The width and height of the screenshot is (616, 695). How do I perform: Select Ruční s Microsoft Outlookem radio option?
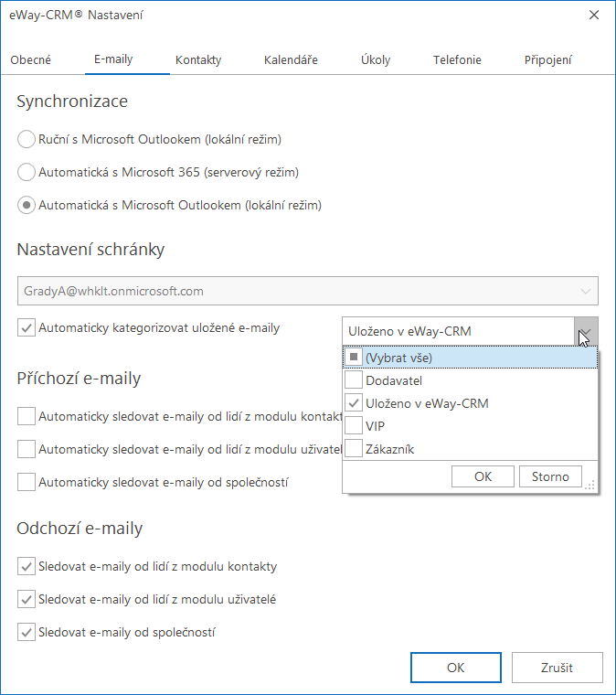tap(27, 139)
